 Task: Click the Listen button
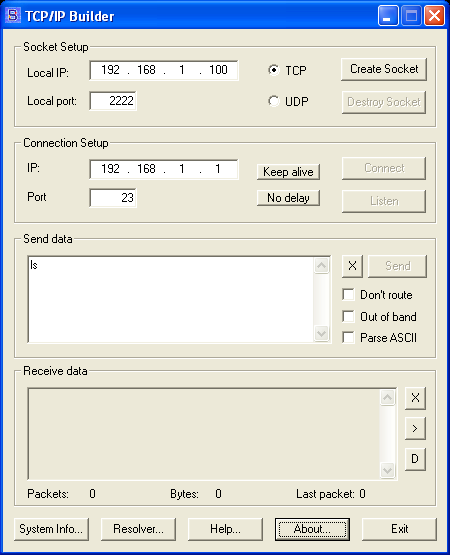click(384, 201)
